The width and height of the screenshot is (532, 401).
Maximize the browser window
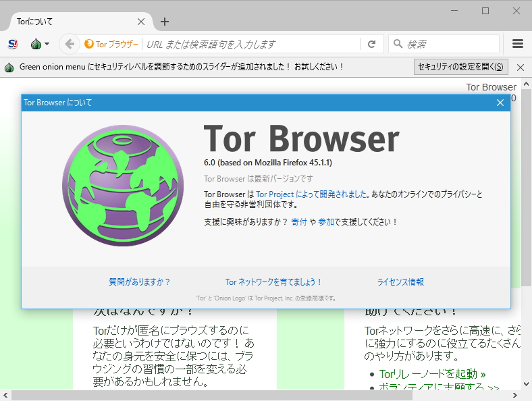[x=485, y=11]
